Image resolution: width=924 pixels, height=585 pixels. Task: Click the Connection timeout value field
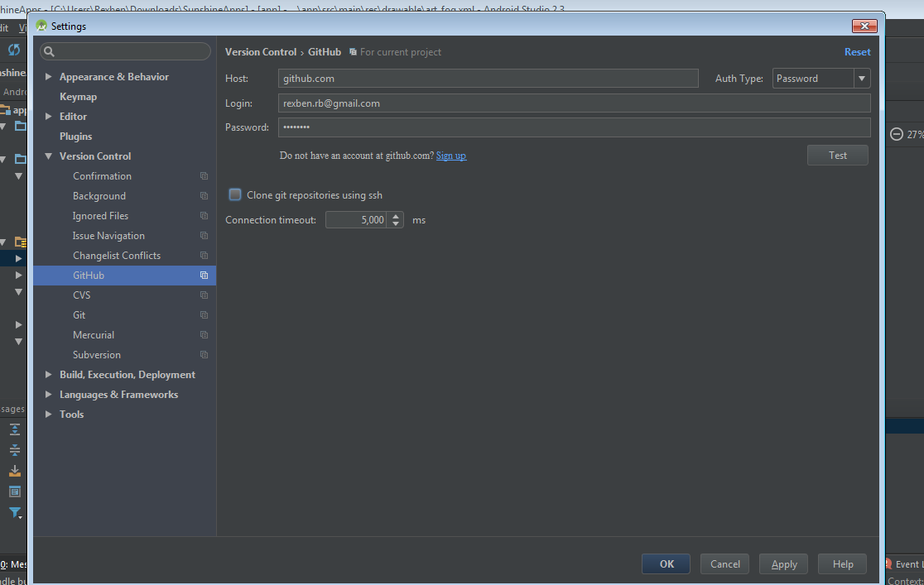[x=357, y=220]
